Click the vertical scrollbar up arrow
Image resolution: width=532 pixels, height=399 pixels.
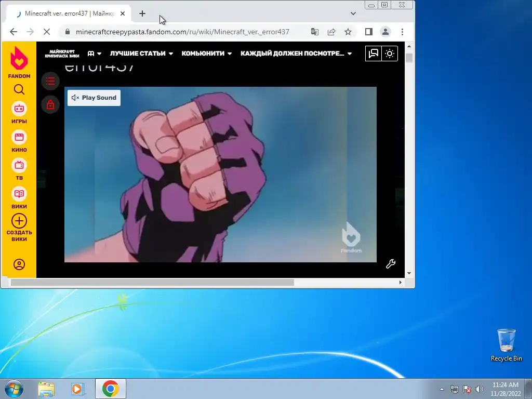coord(409,46)
